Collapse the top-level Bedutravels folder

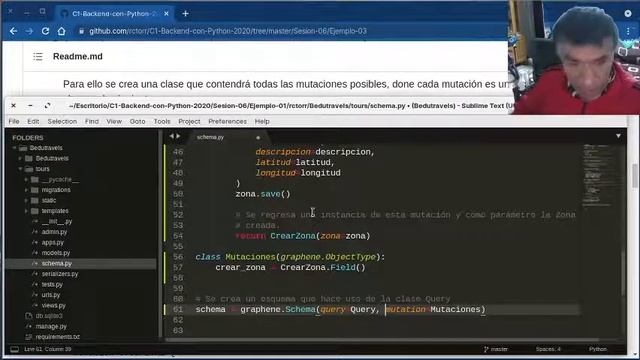15,148
